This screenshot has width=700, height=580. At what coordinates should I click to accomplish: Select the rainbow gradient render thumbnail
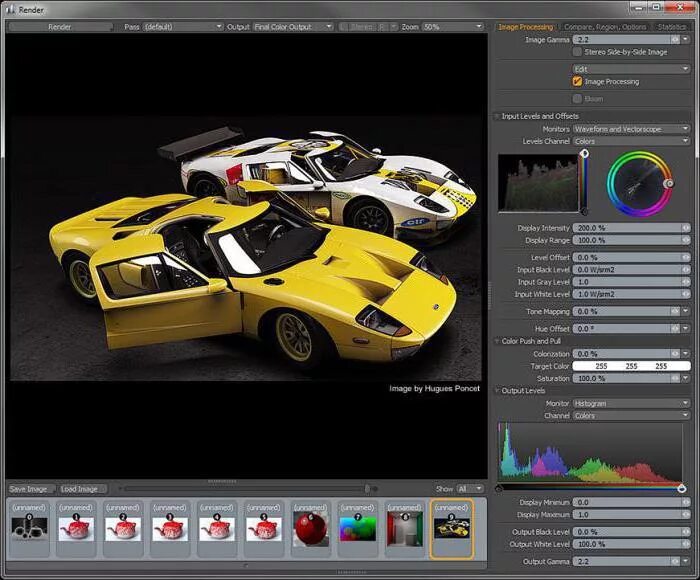click(x=357, y=527)
